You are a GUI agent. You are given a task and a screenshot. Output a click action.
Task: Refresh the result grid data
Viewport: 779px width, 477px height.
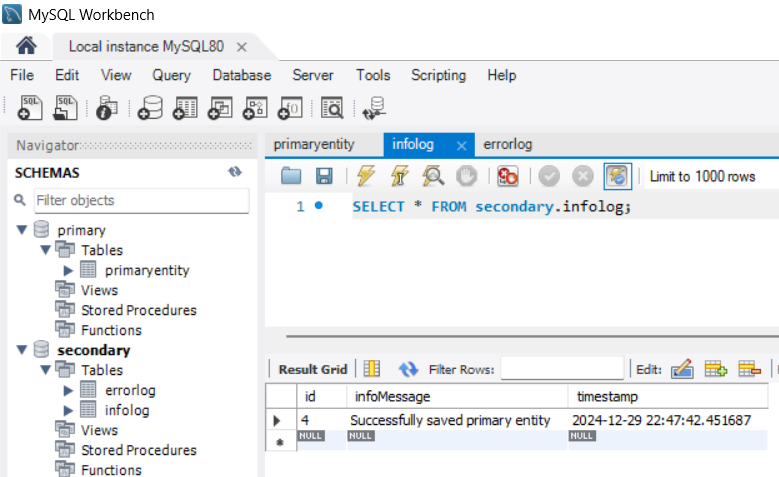tap(408, 369)
